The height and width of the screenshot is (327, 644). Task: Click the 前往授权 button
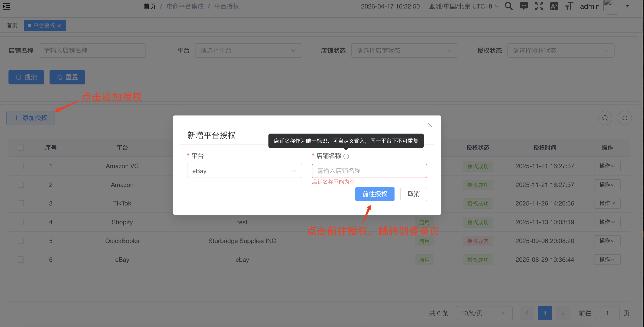click(374, 194)
